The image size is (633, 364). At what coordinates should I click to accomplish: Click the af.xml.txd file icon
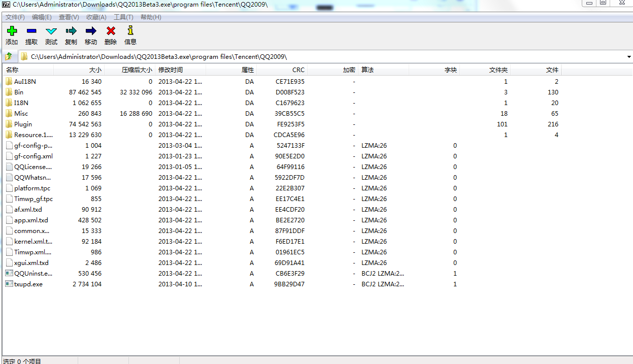click(9, 209)
